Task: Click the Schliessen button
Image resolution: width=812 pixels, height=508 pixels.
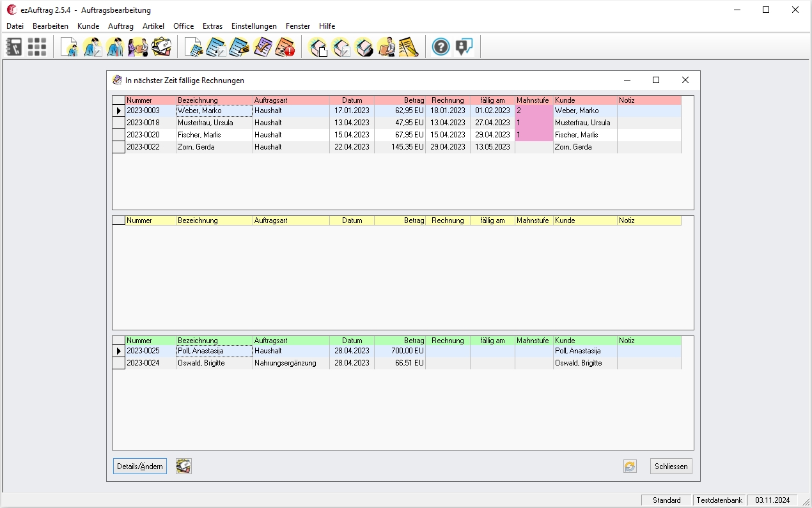Action: pos(671,466)
